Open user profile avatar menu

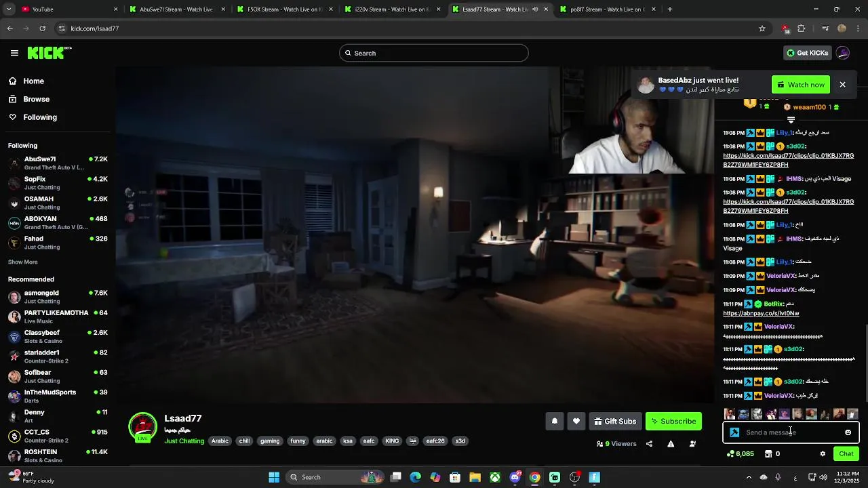(x=843, y=53)
